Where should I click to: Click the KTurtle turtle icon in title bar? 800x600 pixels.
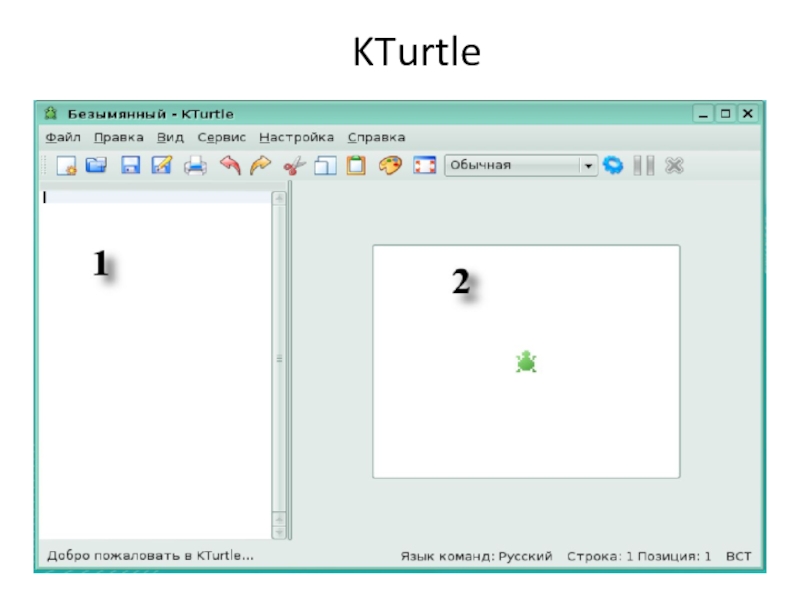tap(51, 113)
